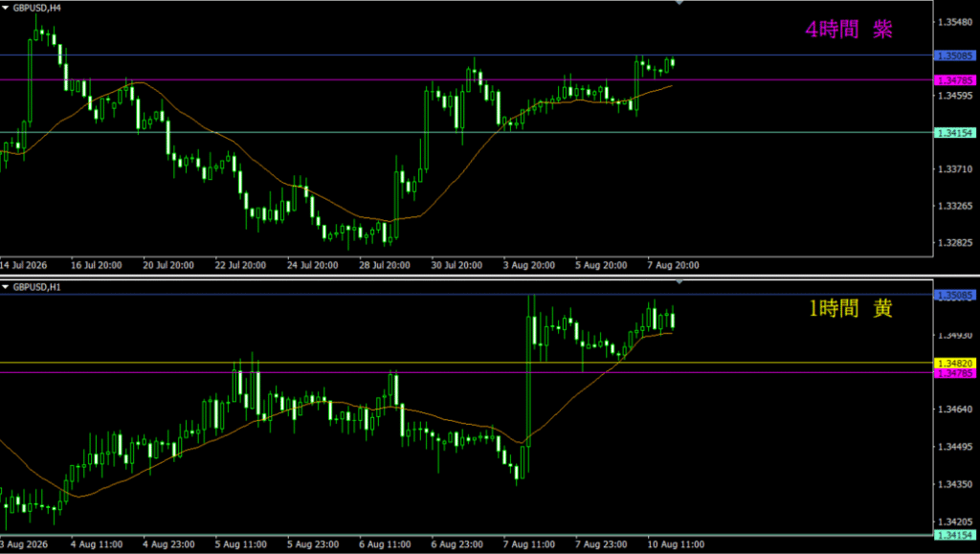Click the 1.34595 value on the H4 price scale
The width and height of the screenshot is (980, 554).
[956, 96]
